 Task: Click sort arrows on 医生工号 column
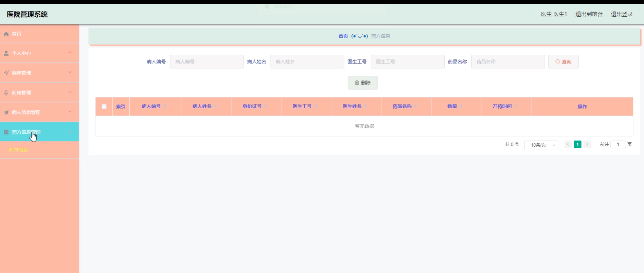(x=316, y=106)
